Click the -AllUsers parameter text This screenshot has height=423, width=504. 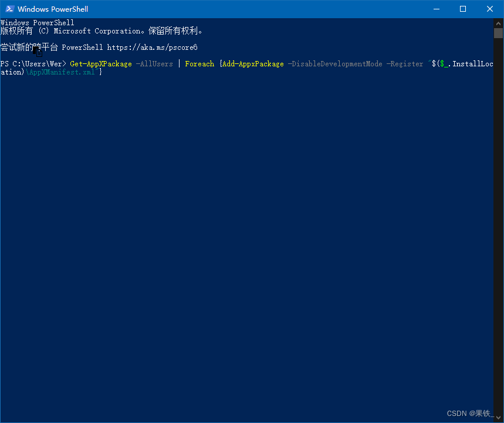click(154, 64)
